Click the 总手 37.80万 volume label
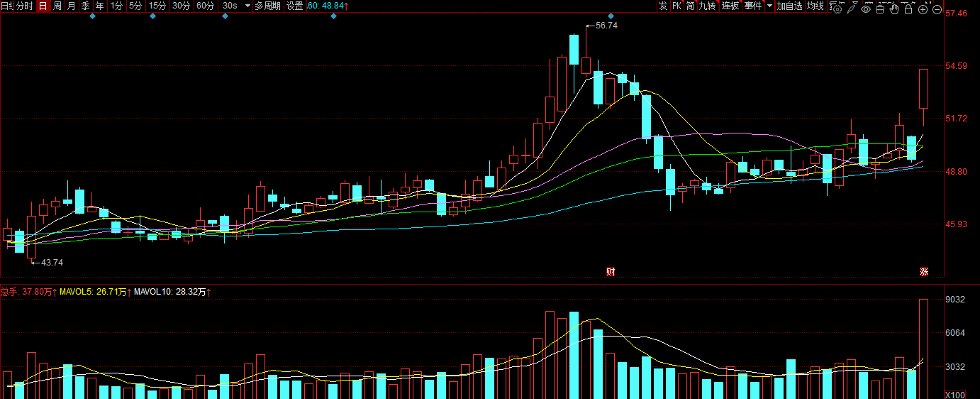The width and height of the screenshot is (980, 399). (28, 292)
